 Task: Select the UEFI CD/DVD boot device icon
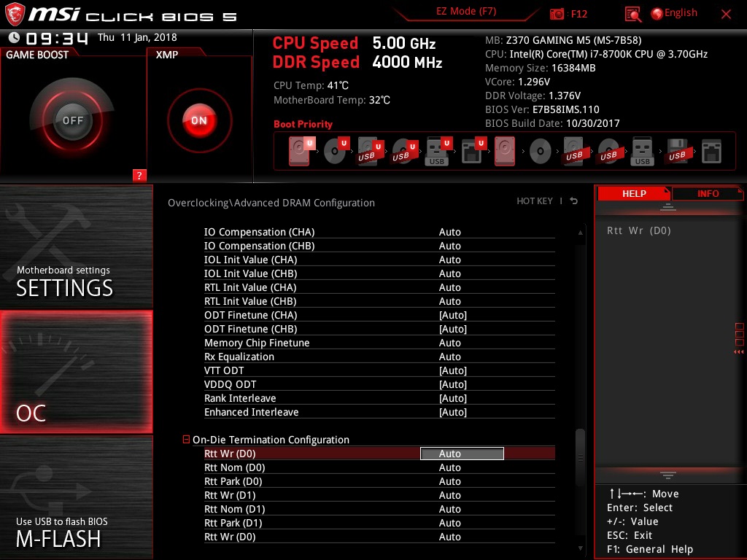(x=336, y=151)
